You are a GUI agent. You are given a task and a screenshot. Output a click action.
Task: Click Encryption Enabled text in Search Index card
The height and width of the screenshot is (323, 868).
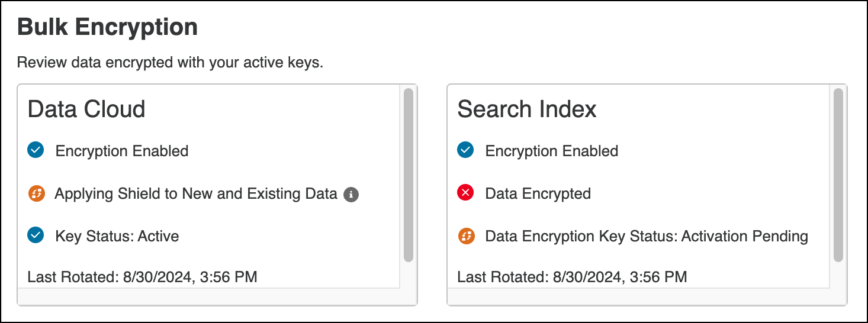coord(551,151)
